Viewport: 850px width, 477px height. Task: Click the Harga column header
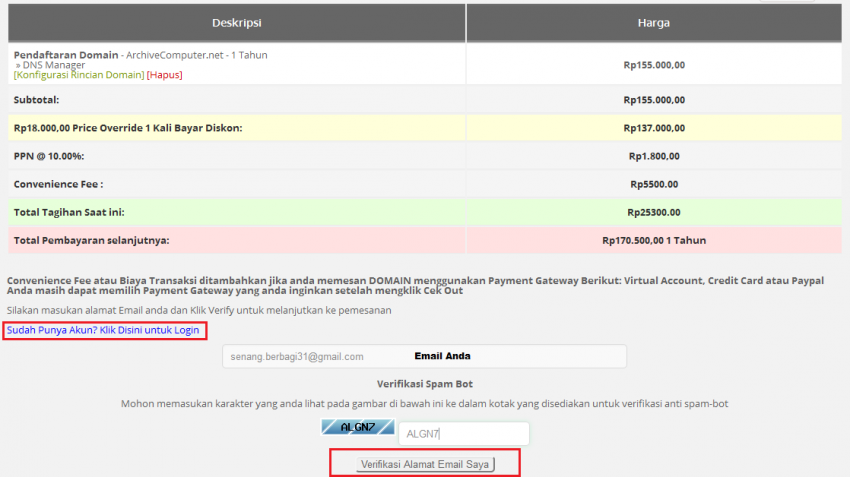[653, 22]
